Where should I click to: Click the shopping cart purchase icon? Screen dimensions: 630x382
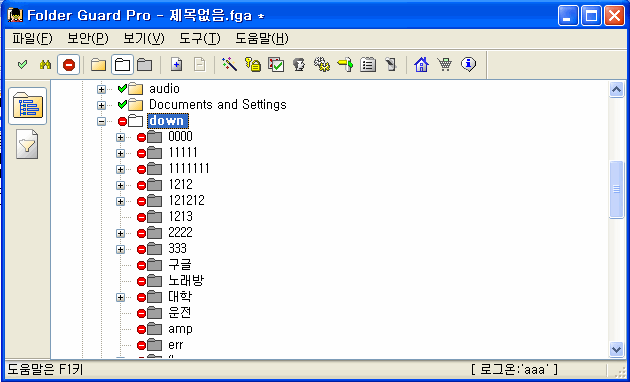[x=444, y=65]
